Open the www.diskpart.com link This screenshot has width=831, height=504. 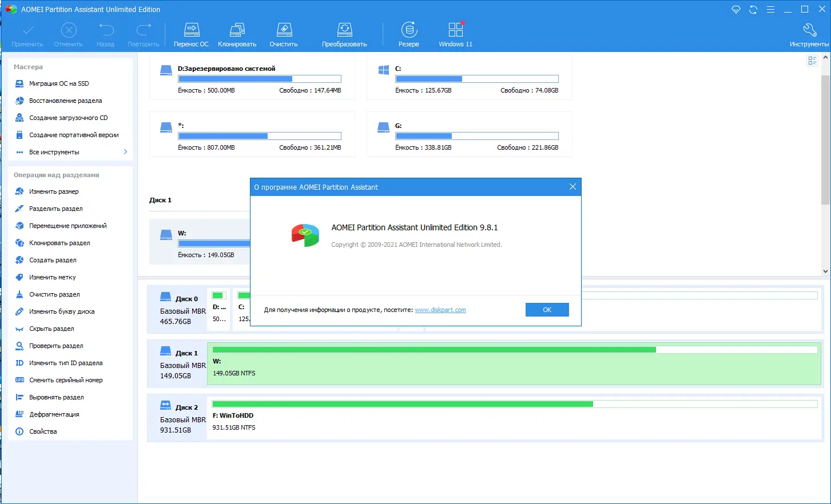[440, 310]
